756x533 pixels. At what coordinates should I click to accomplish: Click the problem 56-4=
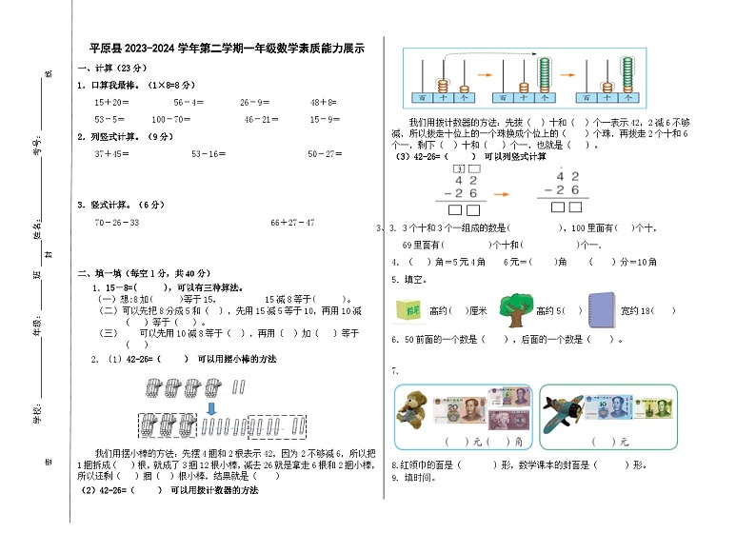(189, 102)
